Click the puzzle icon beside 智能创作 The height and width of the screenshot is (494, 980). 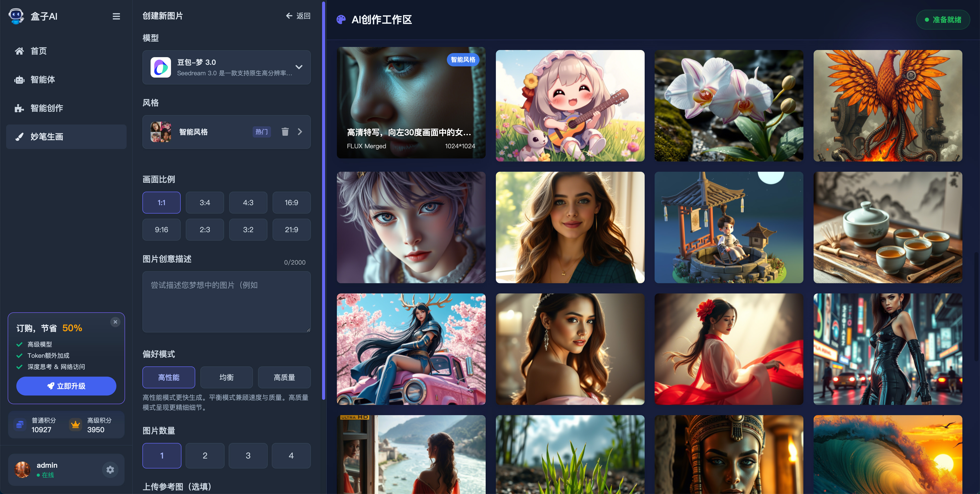(x=19, y=108)
